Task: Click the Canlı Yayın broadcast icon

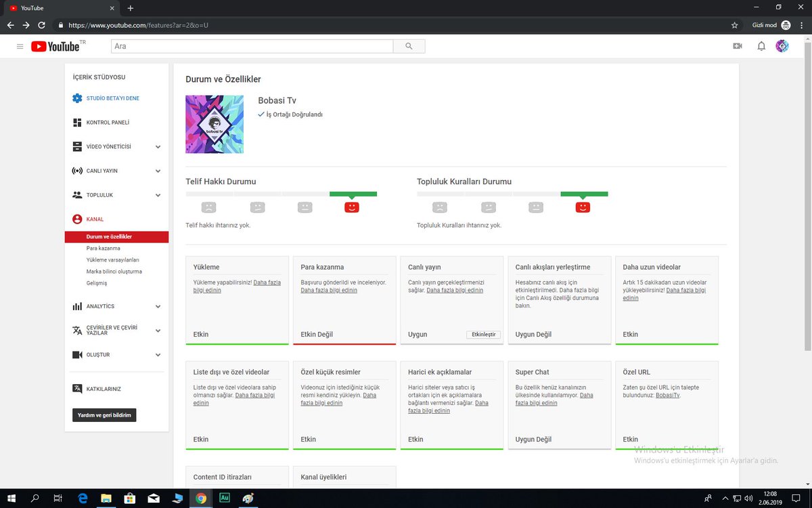Action: click(77, 171)
